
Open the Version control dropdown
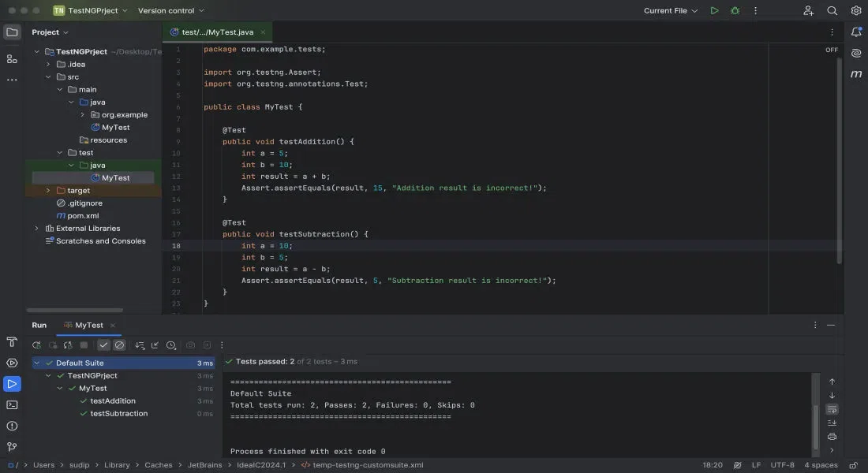[171, 10]
